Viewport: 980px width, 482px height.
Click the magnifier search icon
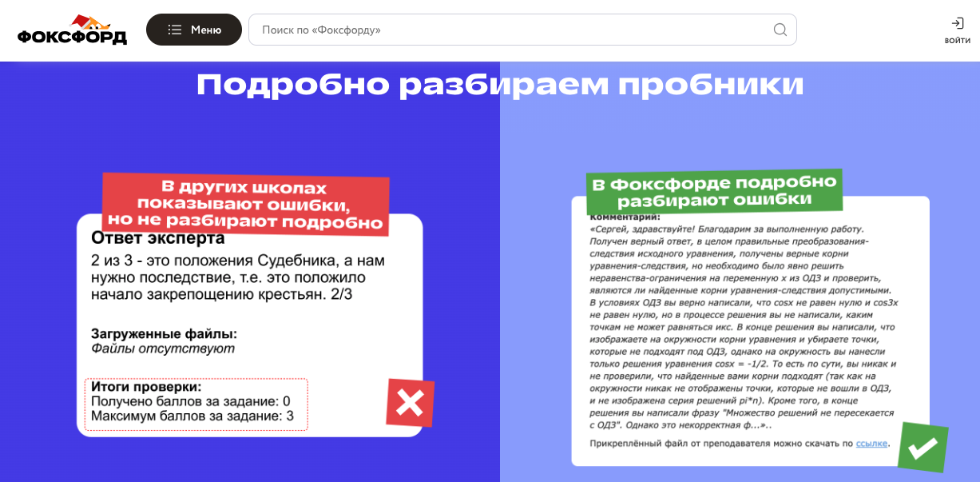point(780,30)
